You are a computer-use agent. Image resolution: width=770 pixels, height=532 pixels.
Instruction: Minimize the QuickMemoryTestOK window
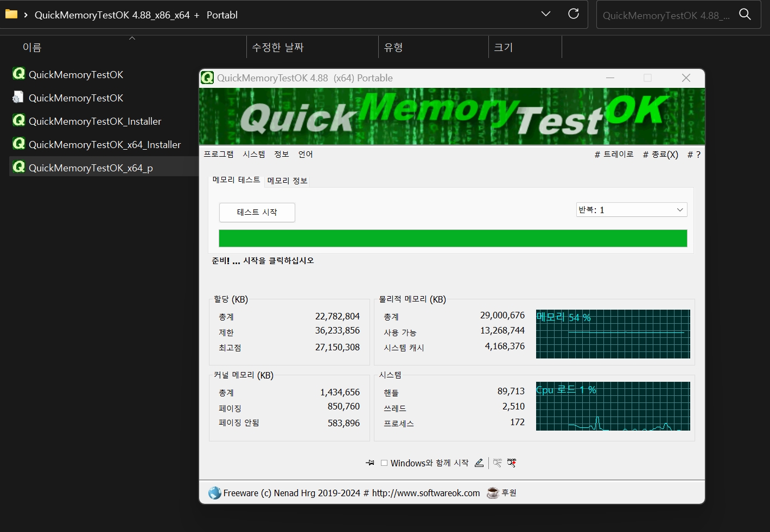610,78
